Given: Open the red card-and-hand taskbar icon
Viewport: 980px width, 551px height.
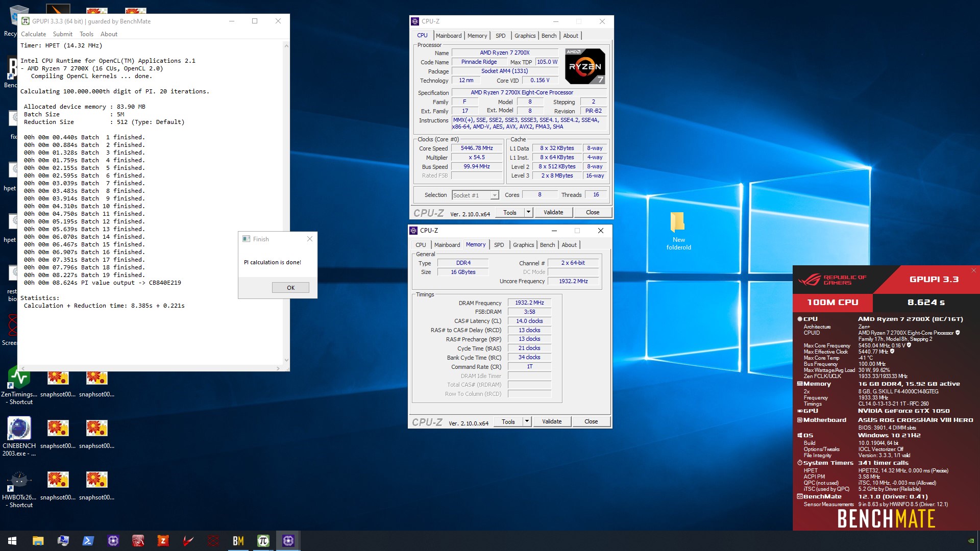Looking at the screenshot, I should pos(138,541).
